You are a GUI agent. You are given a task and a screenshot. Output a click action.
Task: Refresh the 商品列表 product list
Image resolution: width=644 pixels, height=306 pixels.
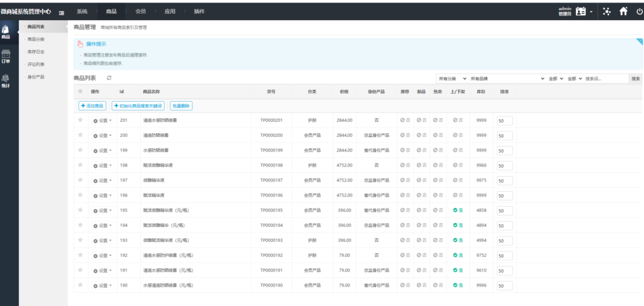[109, 78]
